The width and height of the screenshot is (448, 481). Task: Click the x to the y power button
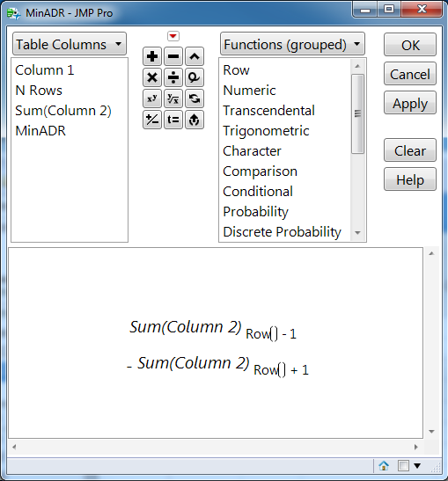point(152,98)
